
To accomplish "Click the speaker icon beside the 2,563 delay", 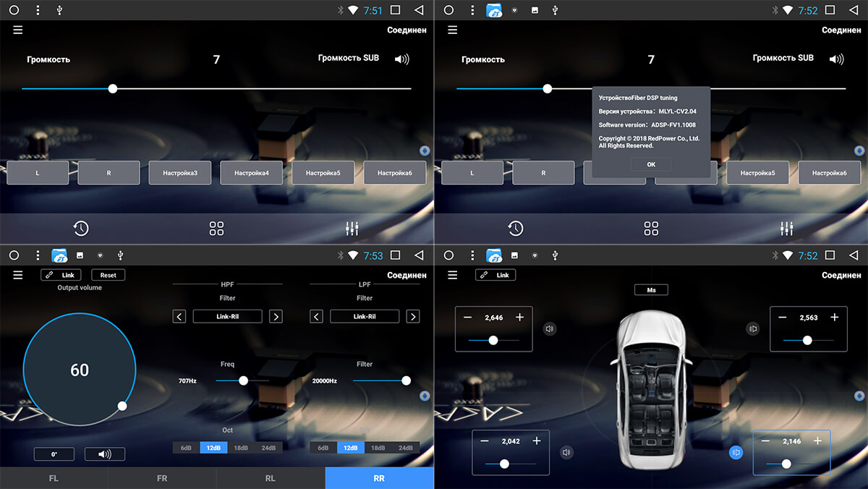I will [x=753, y=329].
